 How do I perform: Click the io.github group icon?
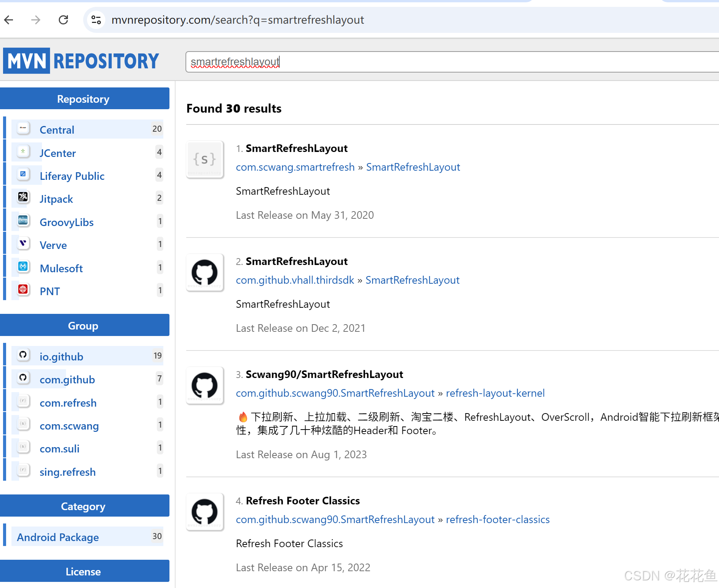(23, 355)
